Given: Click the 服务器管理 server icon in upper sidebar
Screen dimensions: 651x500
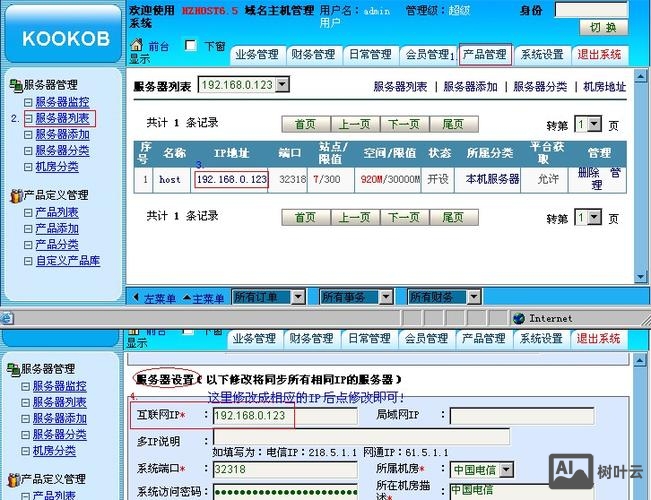Looking at the screenshot, I should 16,85.
